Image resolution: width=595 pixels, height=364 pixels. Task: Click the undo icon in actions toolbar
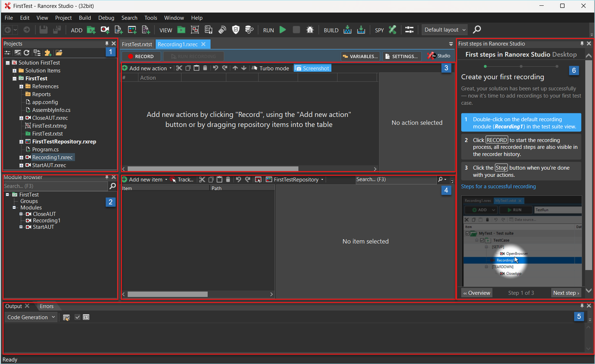(215, 68)
